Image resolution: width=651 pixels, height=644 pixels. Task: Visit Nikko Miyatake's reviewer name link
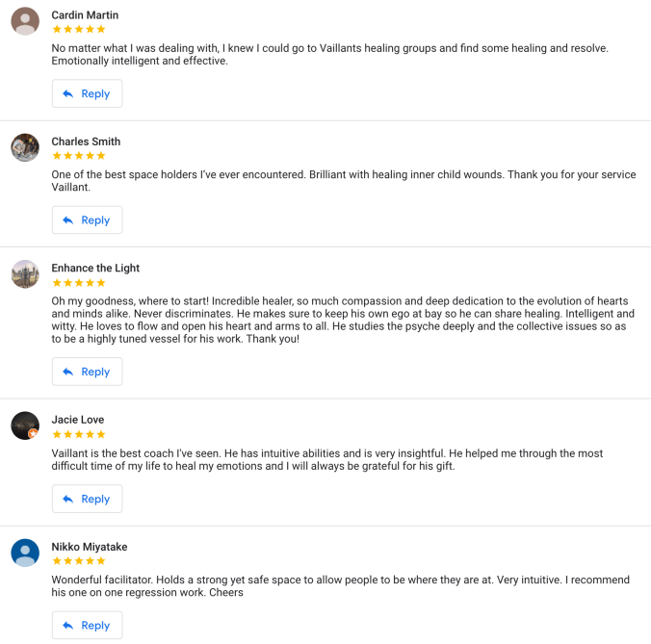tap(90, 547)
